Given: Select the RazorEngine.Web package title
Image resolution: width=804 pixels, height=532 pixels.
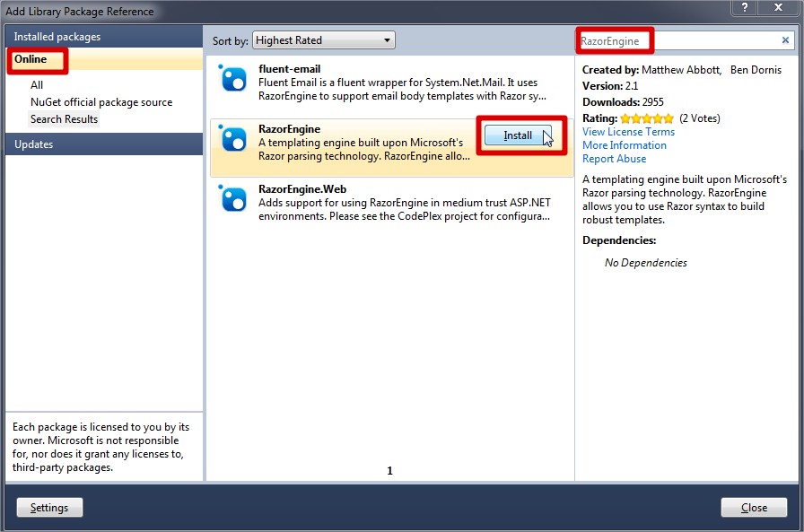Looking at the screenshot, I should pyautogui.click(x=302, y=189).
